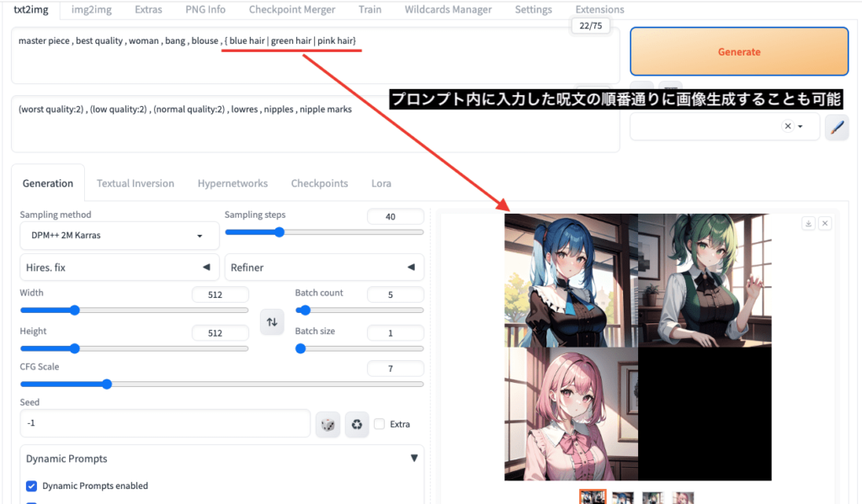
Task: Adjust the Width slider
Action: [134, 310]
